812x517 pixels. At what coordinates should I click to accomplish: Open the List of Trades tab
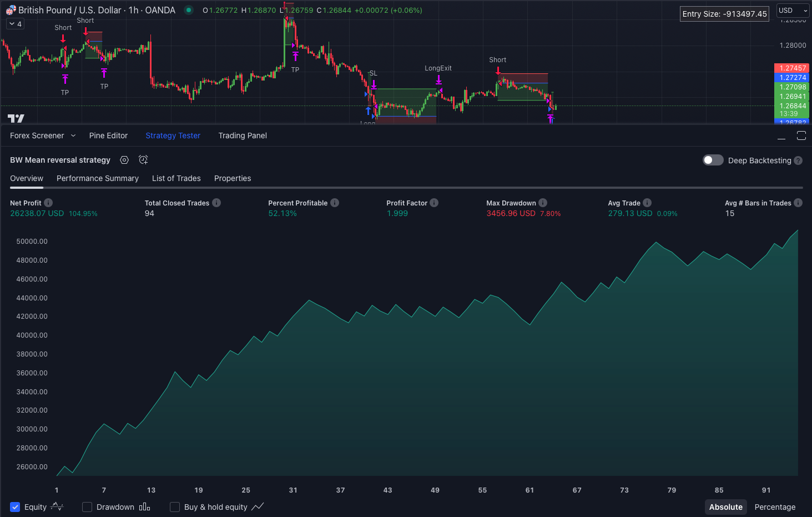(x=176, y=178)
